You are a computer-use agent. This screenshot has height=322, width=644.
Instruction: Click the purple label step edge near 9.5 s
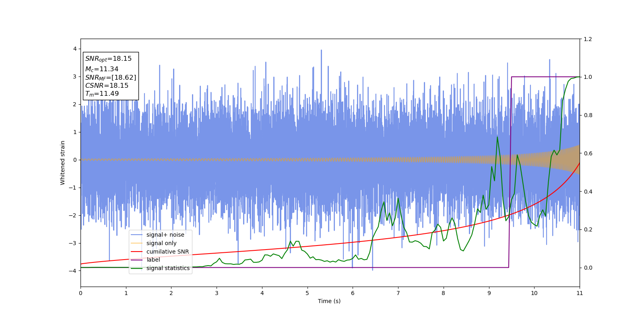[x=510, y=172]
